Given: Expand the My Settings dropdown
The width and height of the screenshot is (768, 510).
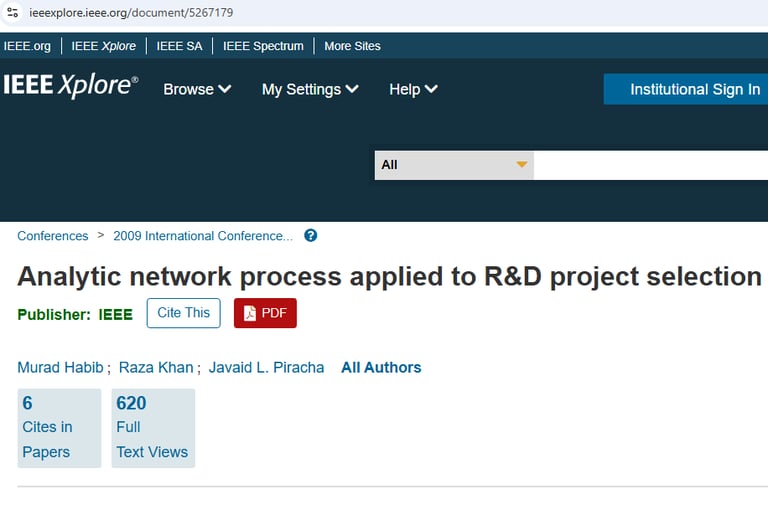Looking at the screenshot, I should coord(310,89).
